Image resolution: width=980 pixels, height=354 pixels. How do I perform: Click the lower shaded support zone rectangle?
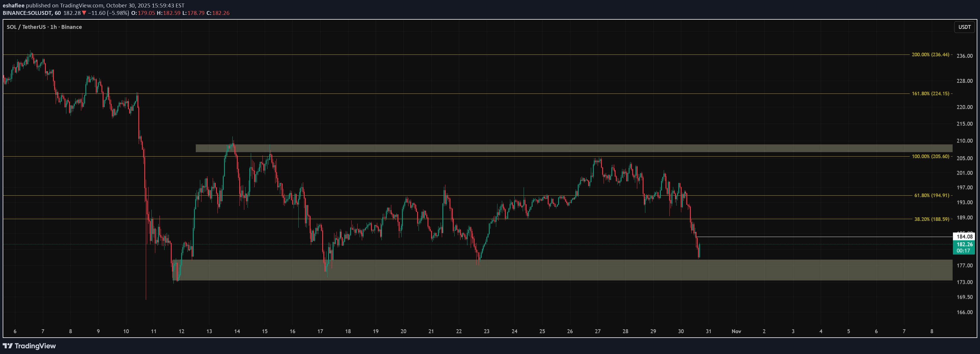[x=571, y=270]
